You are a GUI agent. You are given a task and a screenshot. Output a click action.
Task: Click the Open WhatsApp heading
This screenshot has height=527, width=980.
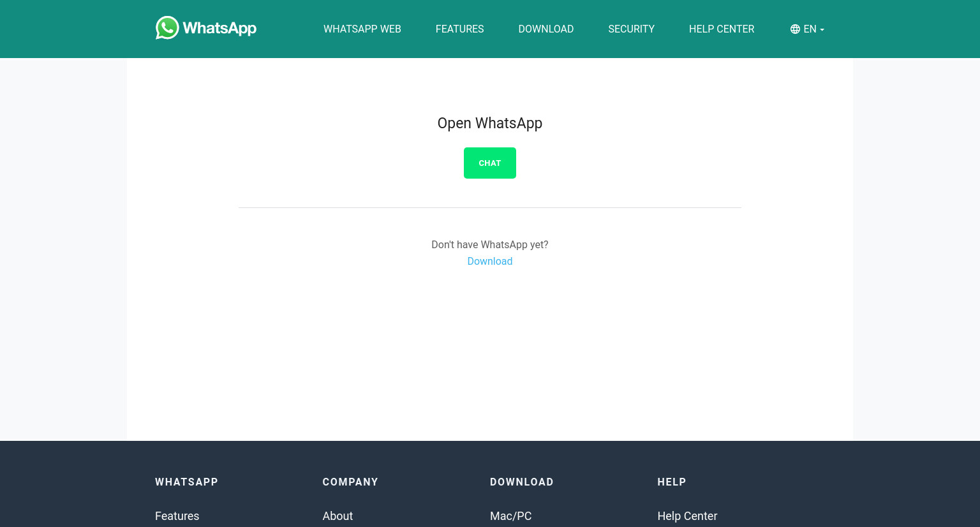point(490,123)
